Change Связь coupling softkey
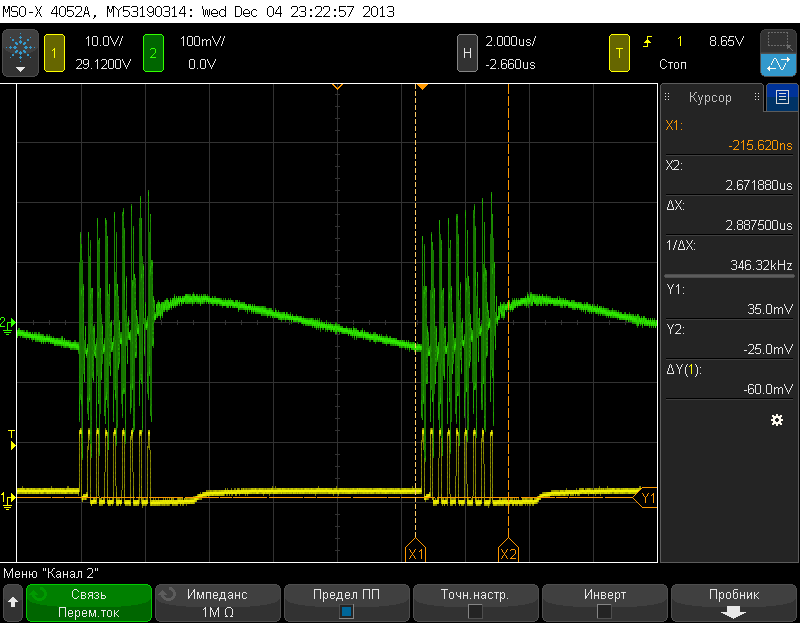The height and width of the screenshot is (623, 800). point(89,603)
